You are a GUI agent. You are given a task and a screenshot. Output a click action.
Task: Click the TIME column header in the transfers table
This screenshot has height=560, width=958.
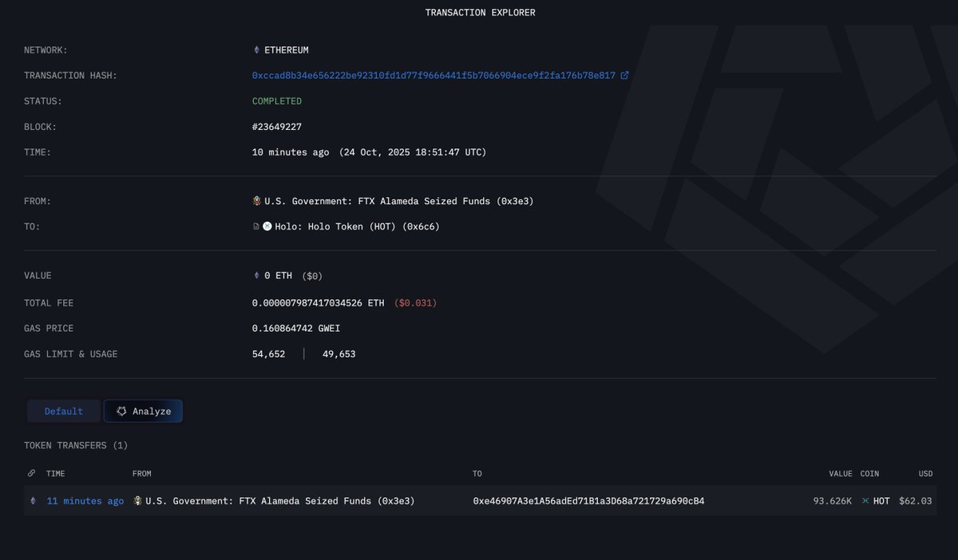56,474
